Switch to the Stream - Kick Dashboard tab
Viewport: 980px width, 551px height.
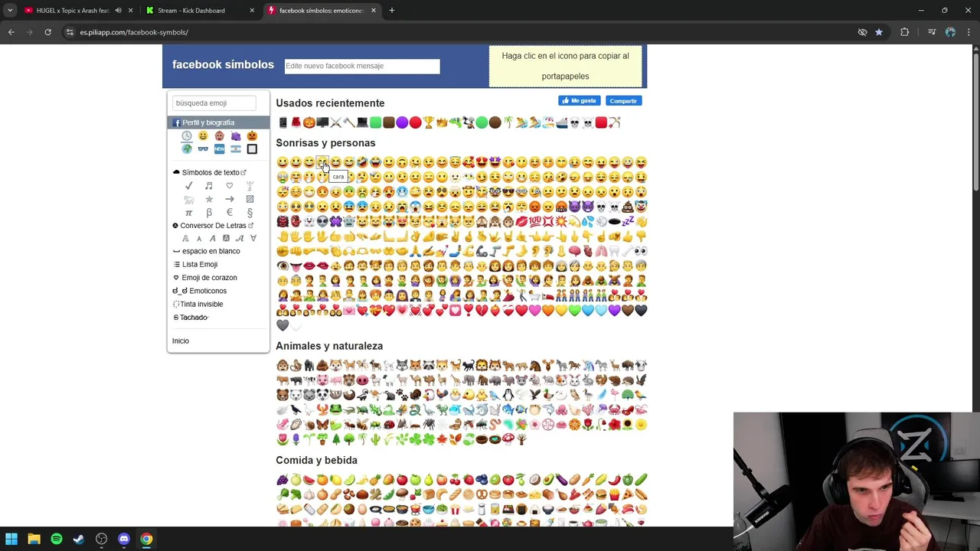pyautogui.click(x=201, y=11)
